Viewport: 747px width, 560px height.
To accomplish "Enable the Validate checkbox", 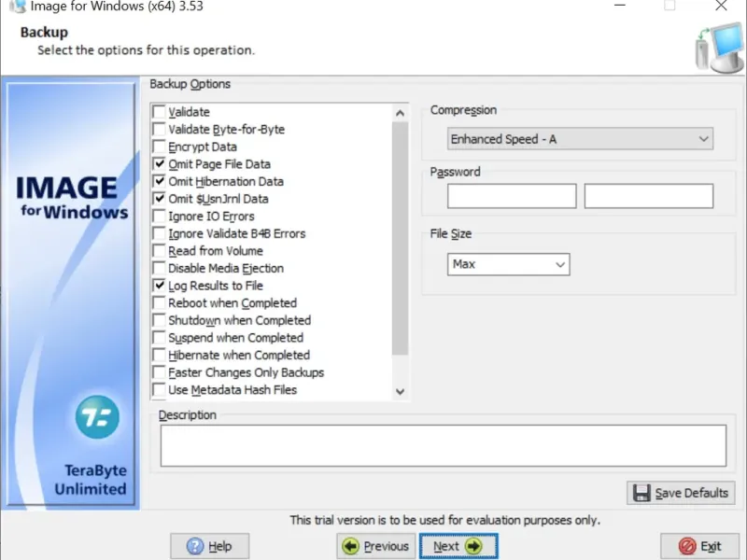I will [x=159, y=112].
